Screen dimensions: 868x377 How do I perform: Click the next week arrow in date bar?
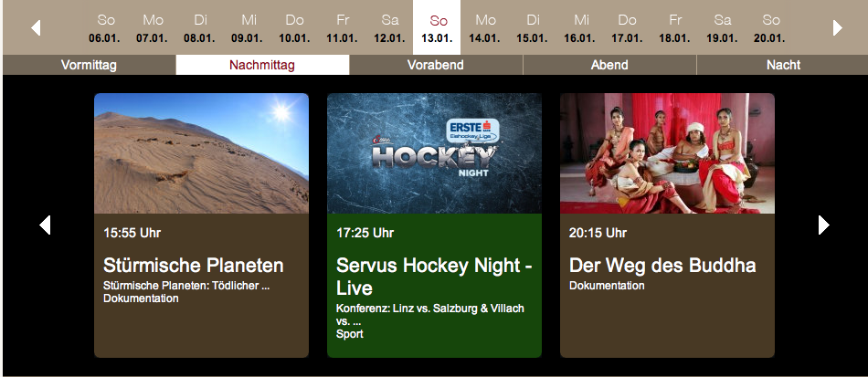pyautogui.click(x=838, y=27)
